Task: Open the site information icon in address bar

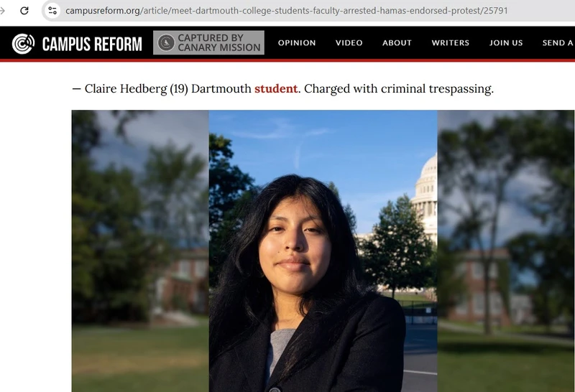Action: click(x=52, y=11)
